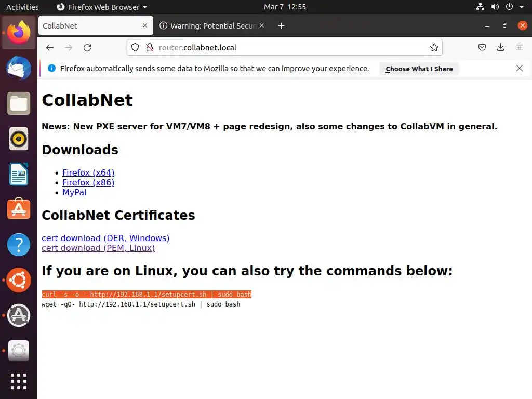Open LibreOffice Writer from the dock
The image size is (532, 399).
[19, 174]
